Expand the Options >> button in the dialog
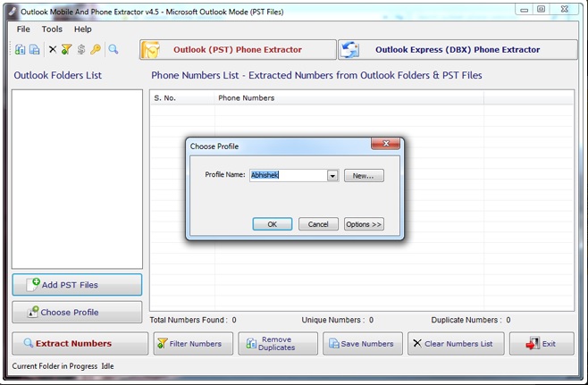This screenshot has width=588, height=385. tap(364, 224)
